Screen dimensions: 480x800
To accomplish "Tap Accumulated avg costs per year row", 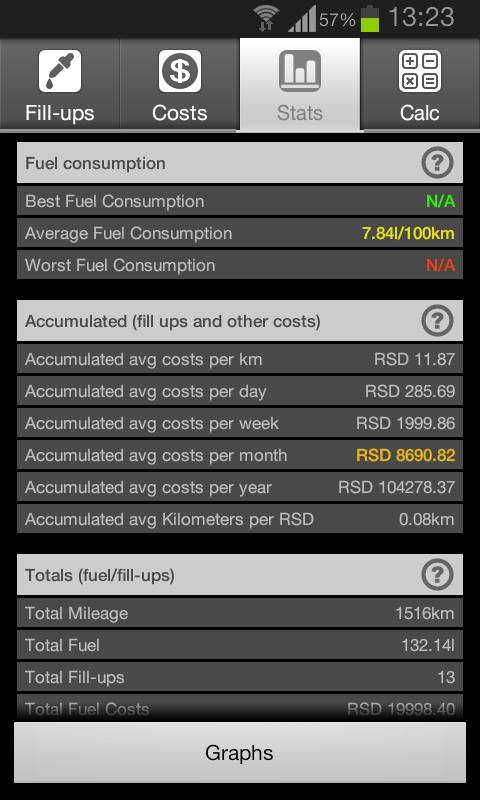I will click(240, 487).
